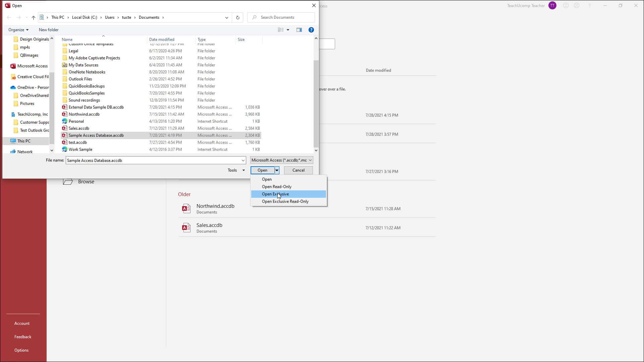Click tucte in the address breadcrumb

(126, 17)
